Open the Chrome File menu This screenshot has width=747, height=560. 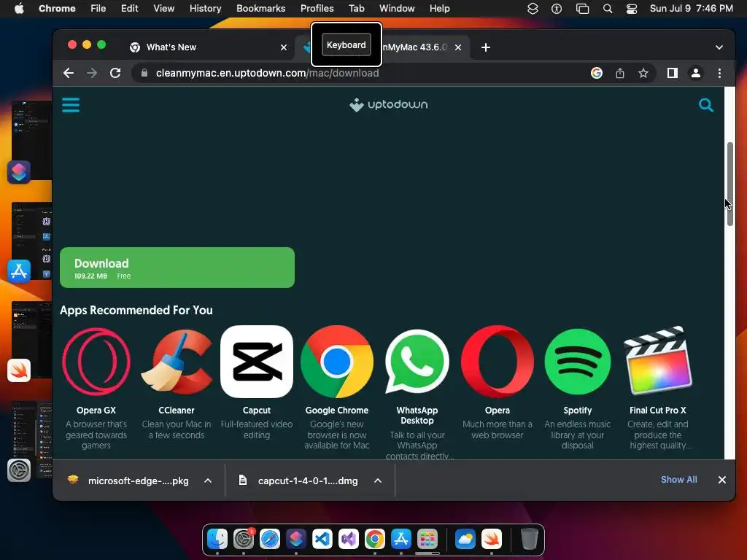pos(98,8)
